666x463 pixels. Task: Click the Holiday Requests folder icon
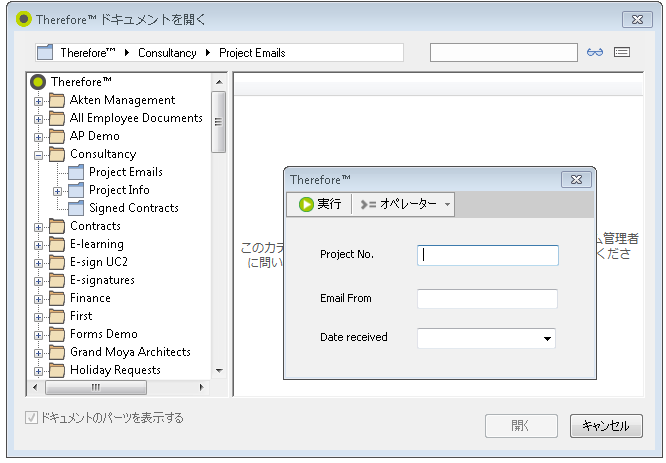pyautogui.click(x=57, y=370)
